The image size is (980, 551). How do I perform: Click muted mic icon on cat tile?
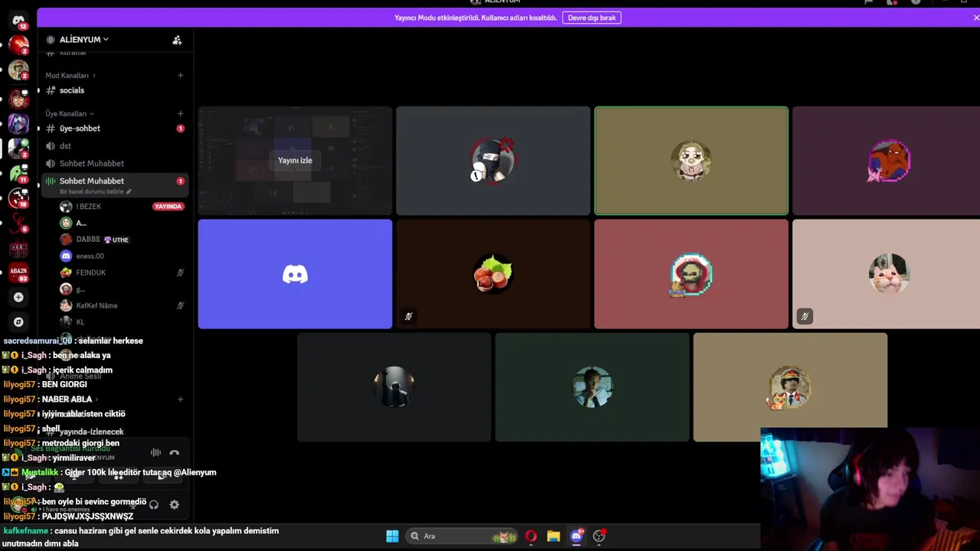coord(805,316)
